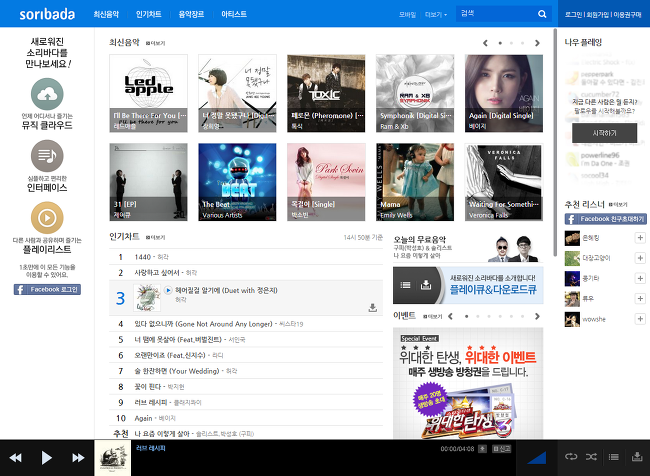The image size is (650, 476).
Task: Select the first 최신음악 page dot
Action: [500, 43]
